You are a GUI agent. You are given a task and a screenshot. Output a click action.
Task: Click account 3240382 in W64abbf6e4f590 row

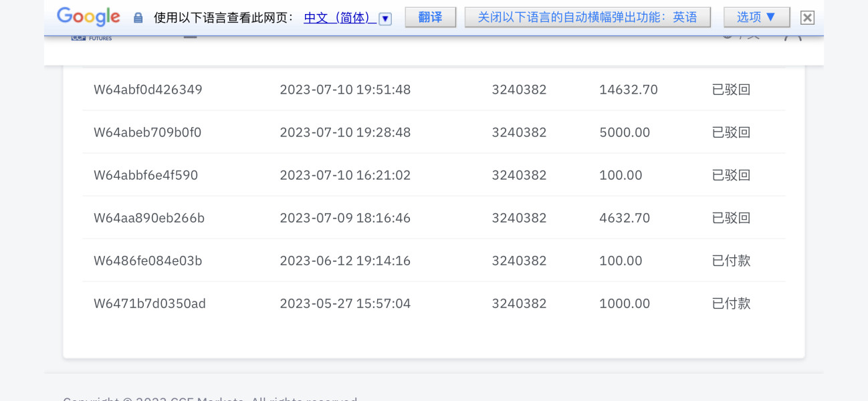click(x=519, y=175)
